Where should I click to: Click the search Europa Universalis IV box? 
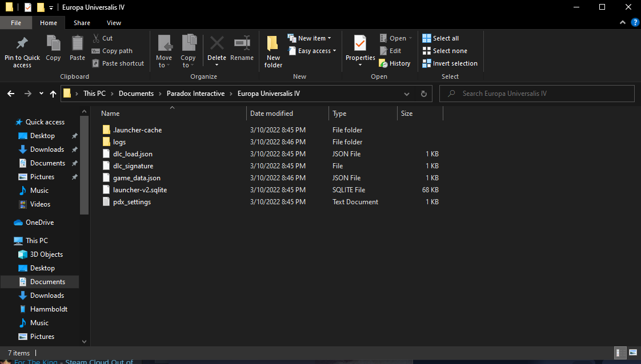coord(537,94)
